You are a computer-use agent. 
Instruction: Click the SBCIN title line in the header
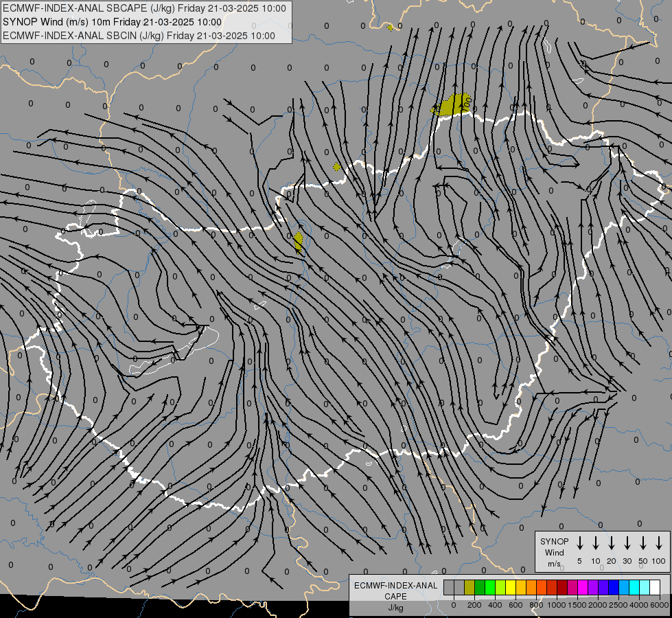(x=139, y=36)
